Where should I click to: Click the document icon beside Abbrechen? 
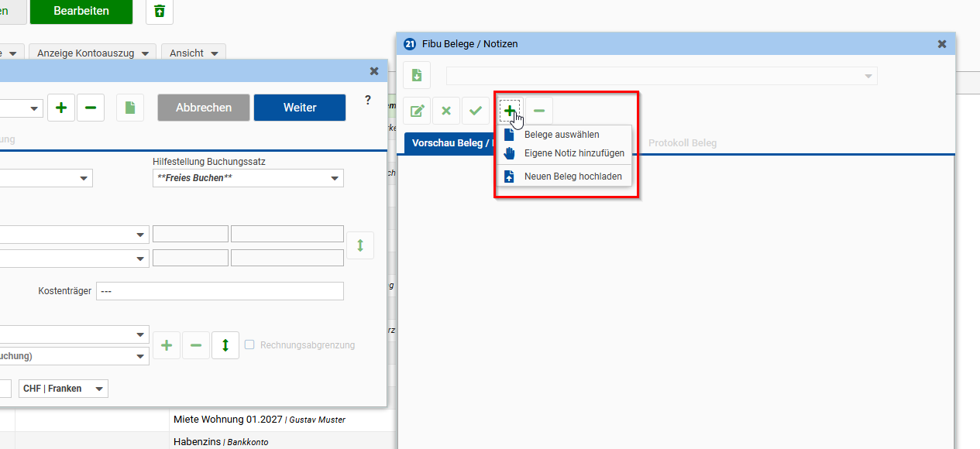coord(130,108)
